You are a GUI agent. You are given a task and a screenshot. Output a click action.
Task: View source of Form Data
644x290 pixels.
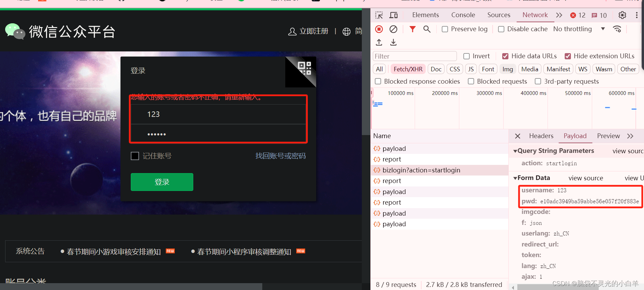586,178
